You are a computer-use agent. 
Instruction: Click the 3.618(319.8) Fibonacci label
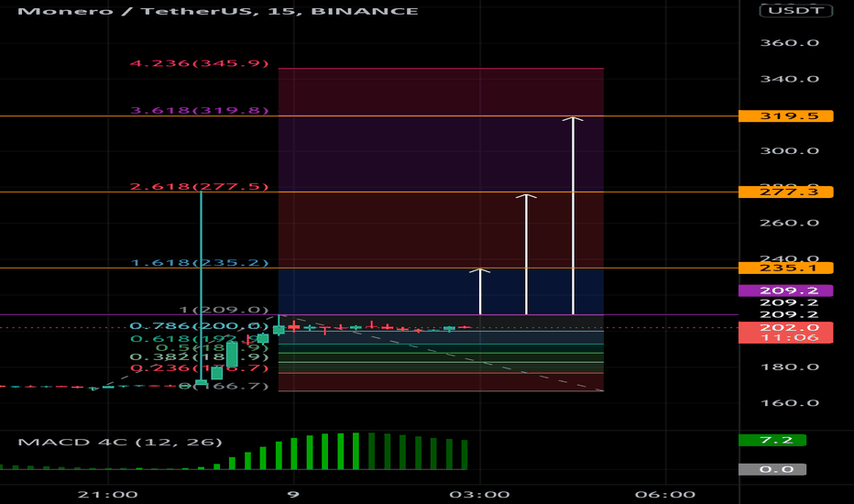pos(200,111)
